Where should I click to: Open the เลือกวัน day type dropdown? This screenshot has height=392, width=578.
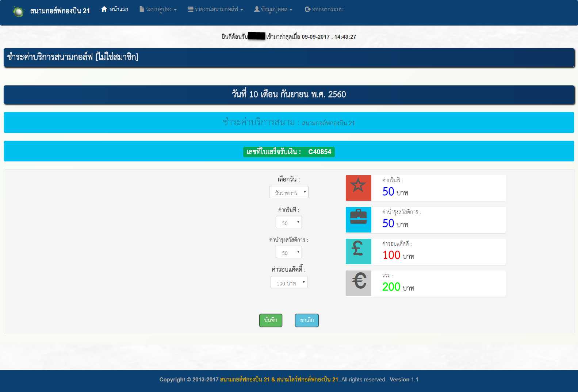point(288,192)
